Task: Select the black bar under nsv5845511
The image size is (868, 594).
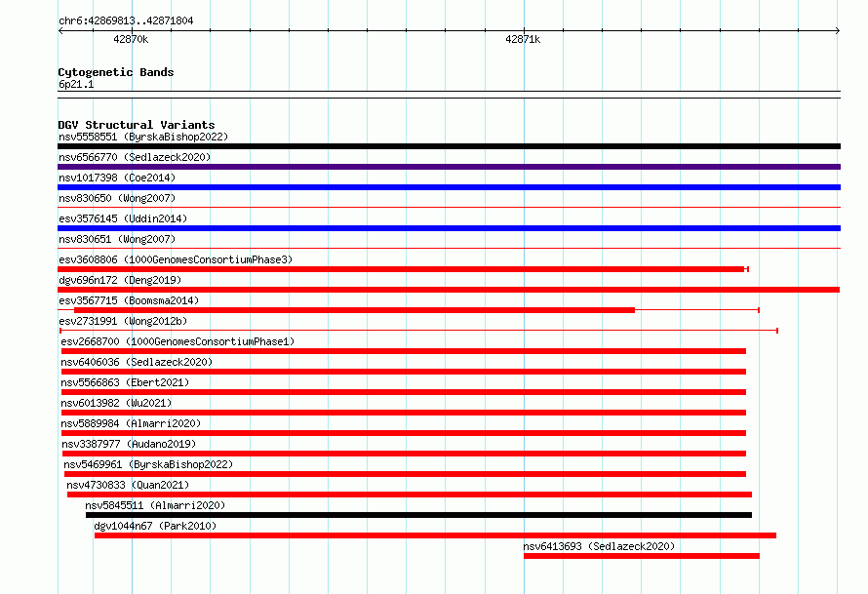Action: (x=419, y=515)
